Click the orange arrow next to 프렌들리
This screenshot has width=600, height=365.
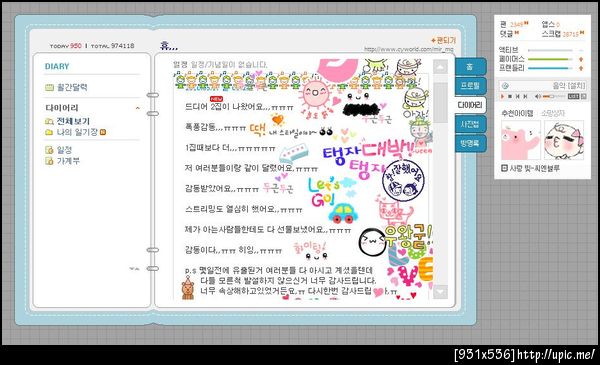(581, 68)
